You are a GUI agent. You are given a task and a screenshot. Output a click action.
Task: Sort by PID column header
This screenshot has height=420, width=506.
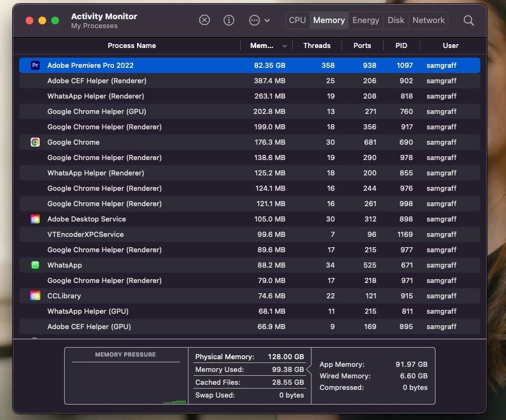pyautogui.click(x=401, y=46)
